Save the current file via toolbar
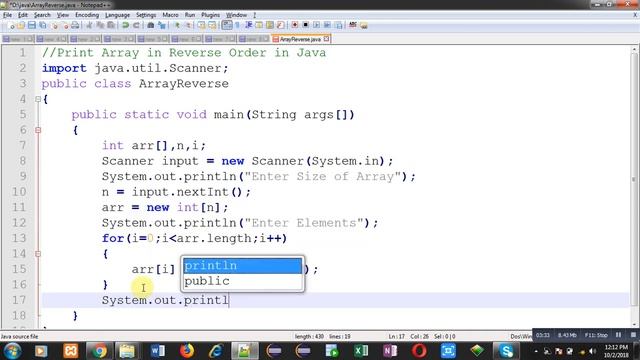640x360 pixels. pyautogui.click(x=31, y=25)
